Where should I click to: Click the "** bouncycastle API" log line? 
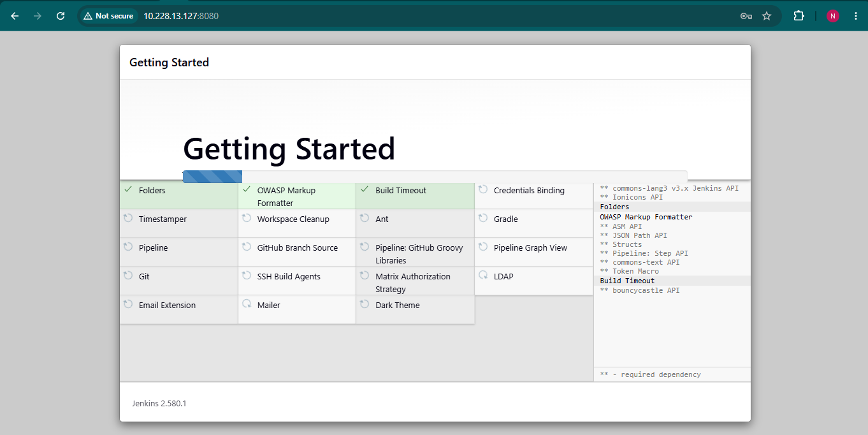[x=640, y=290]
